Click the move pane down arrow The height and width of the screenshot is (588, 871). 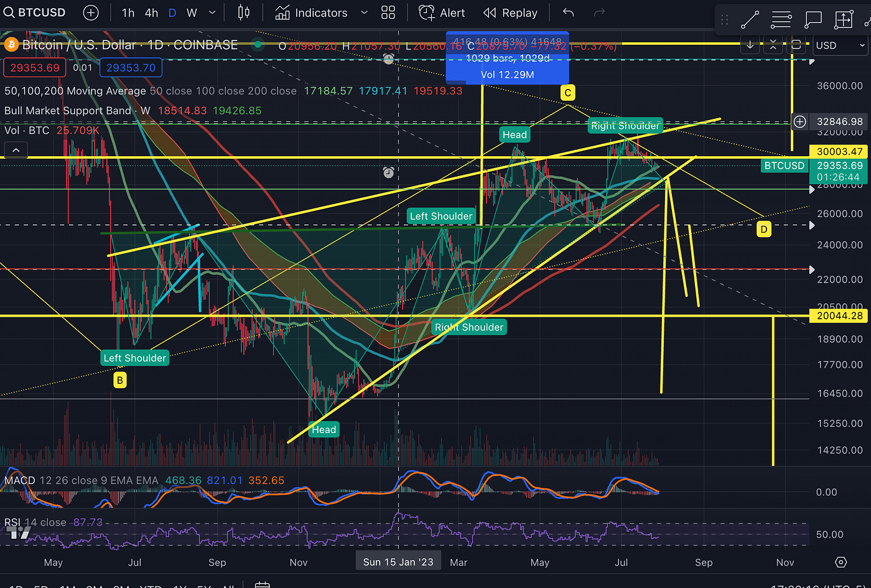(x=750, y=45)
